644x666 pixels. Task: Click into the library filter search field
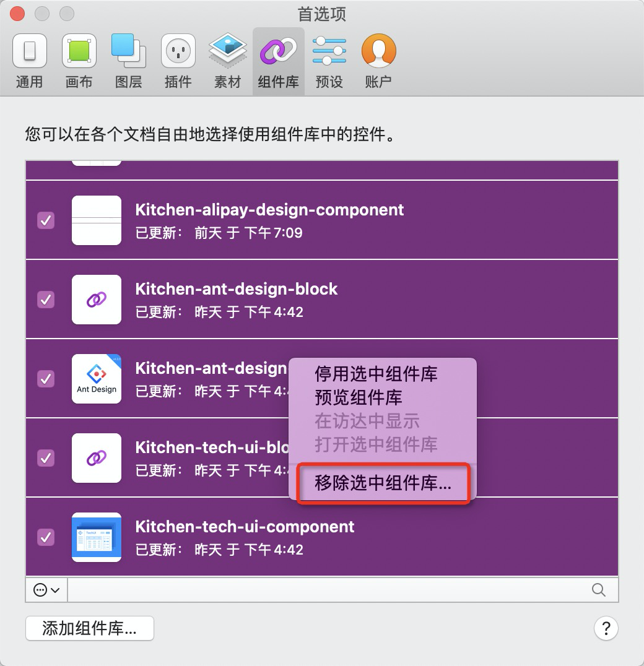click(x=342, y=589)
